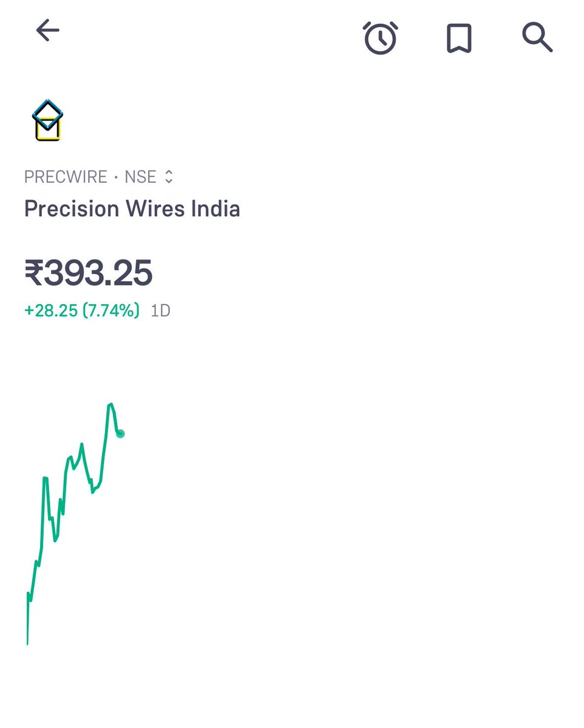
Task: Tap the separator dot between PRECWIRE and NSE
Action: [115, 177]
